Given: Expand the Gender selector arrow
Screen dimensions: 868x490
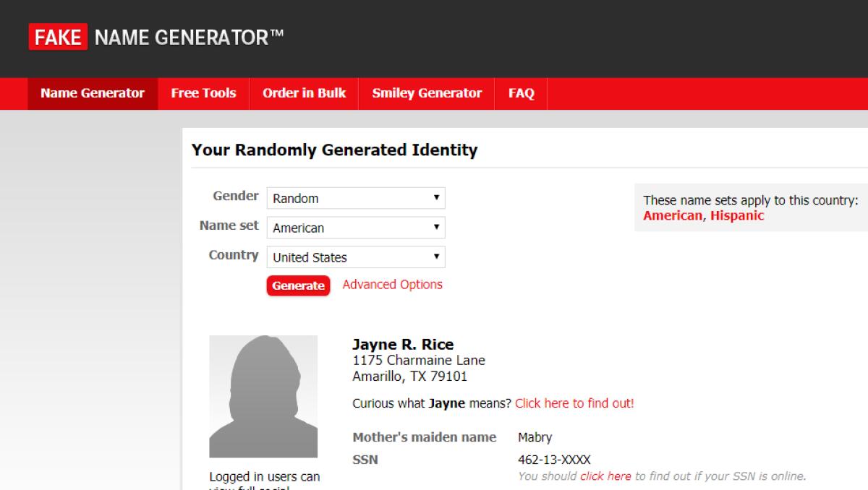Looking at the screenshot, I should [x=436, y=197].
